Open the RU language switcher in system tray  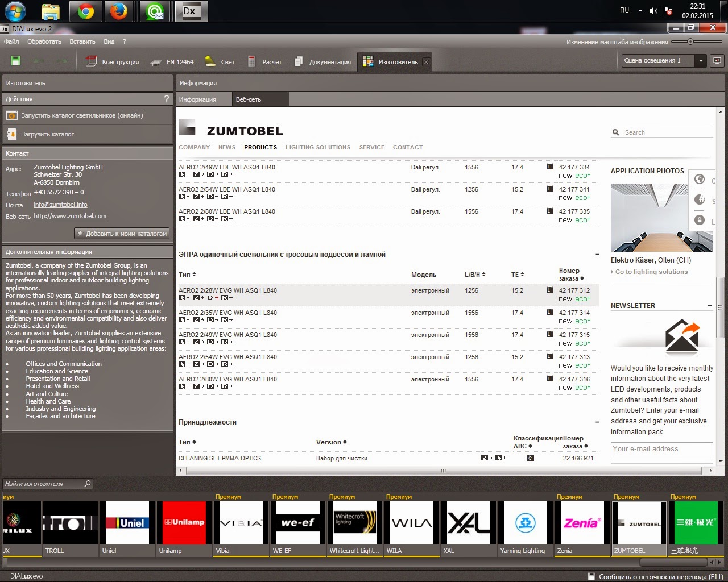click(x=624, y=10)
